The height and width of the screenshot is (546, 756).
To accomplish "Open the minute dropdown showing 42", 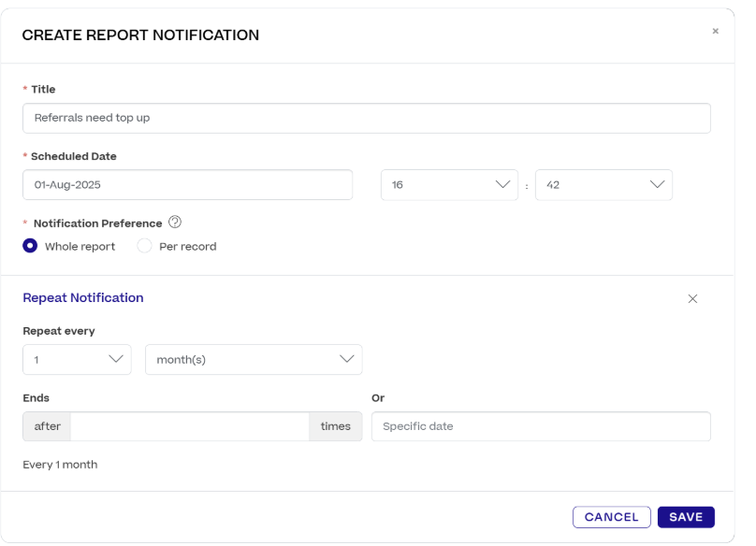I will click(x=603, y=184).
